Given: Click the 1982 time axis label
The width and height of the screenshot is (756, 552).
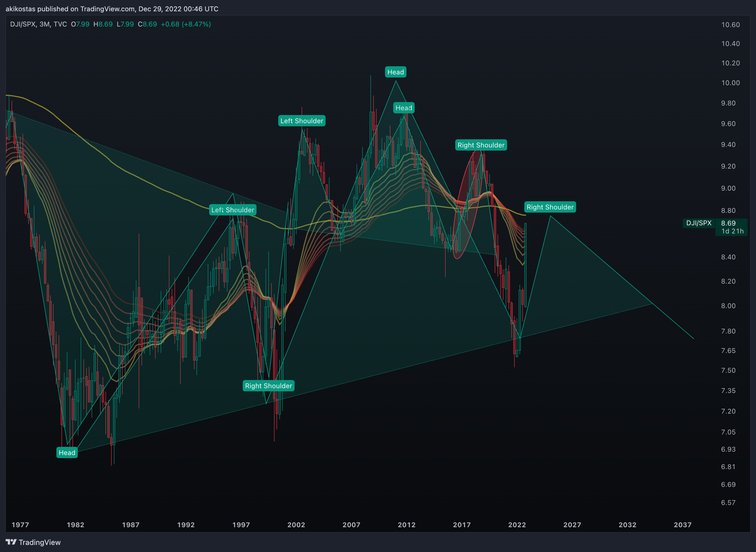Looking at the screenshot, I should (x=76, y=525).
